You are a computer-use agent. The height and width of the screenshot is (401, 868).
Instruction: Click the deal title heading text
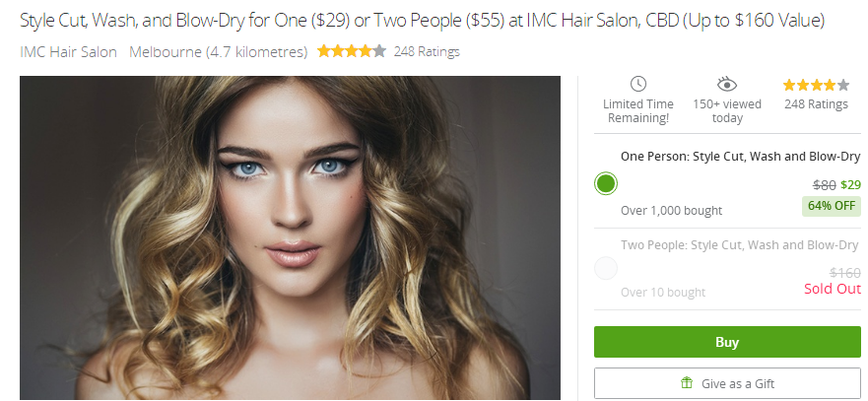(423, 21)
